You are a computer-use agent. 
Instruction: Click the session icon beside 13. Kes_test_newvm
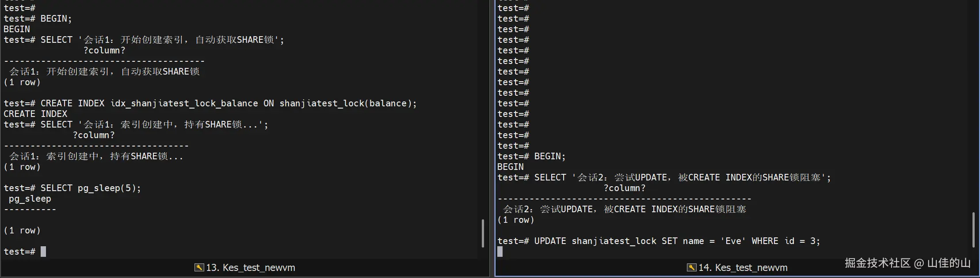click(x=199, y=267)
